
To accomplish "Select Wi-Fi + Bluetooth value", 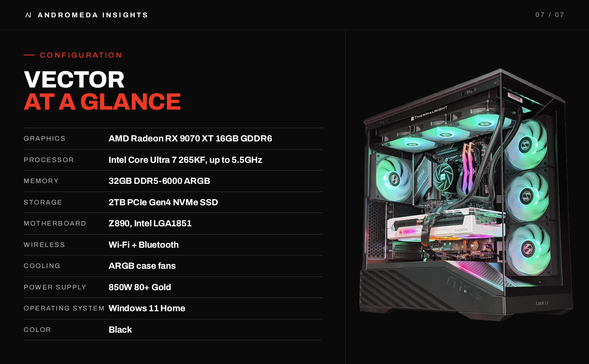I will (144, 245).
